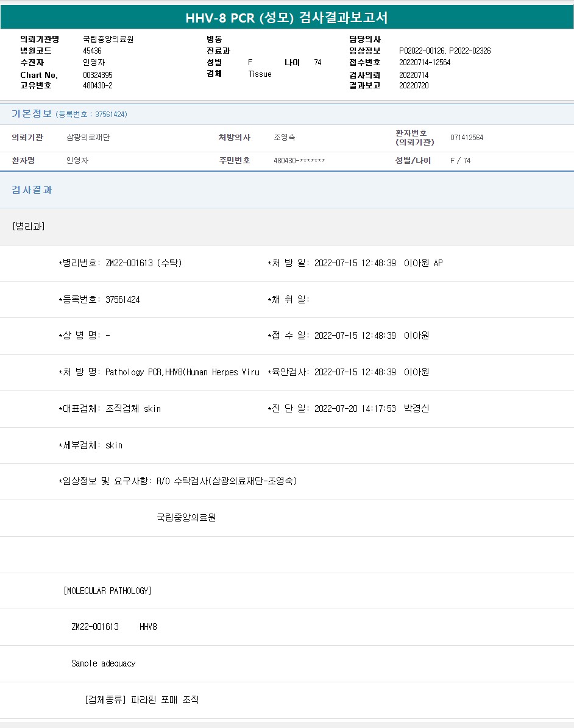
Task: Select the Sample adequacy row
Action: (103, 663)
